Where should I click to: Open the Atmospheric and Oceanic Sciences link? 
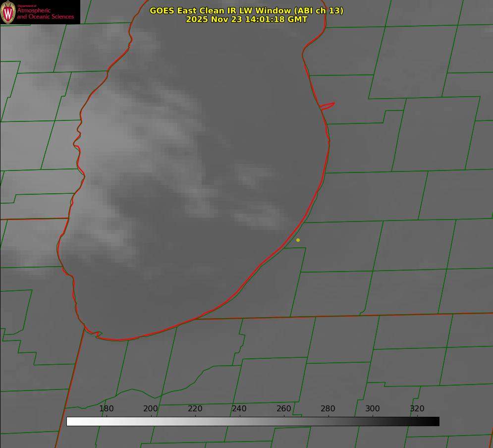point(45,14)
